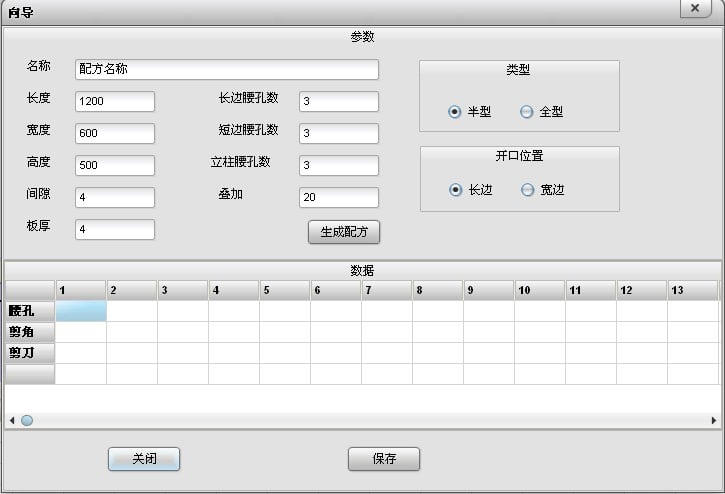The height and width of the screenshot is (494, 725).
Task: Click 剪角 row cell under column 7
Action: coord(387,332)
